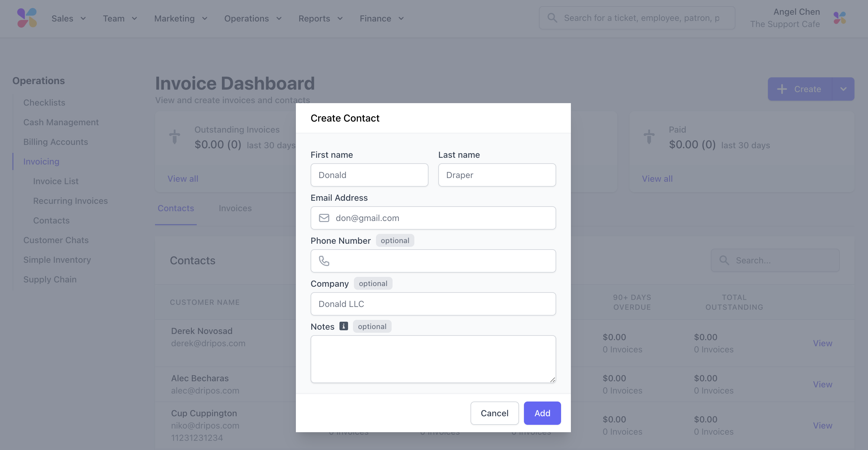Image resolution: width=868 pixels, height=450 pixels.
Task: Select Invoicing in the sidebar
Action: (41, 161)
